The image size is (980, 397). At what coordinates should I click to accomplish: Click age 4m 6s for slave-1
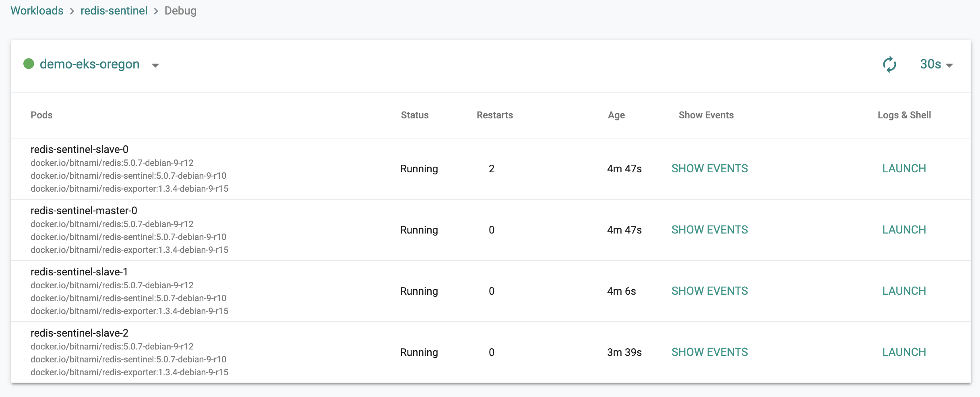click(x=621, y=291)
